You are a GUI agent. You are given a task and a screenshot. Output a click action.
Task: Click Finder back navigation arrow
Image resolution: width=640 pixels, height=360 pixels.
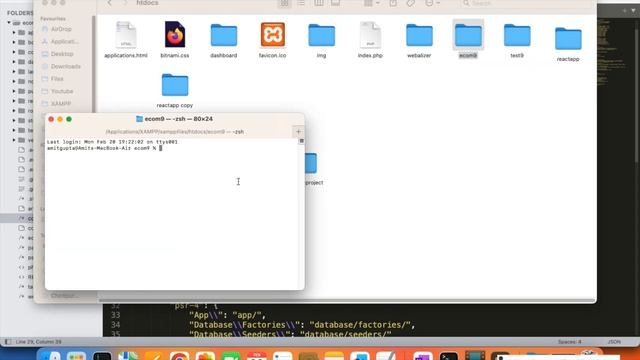pos(109,3)
